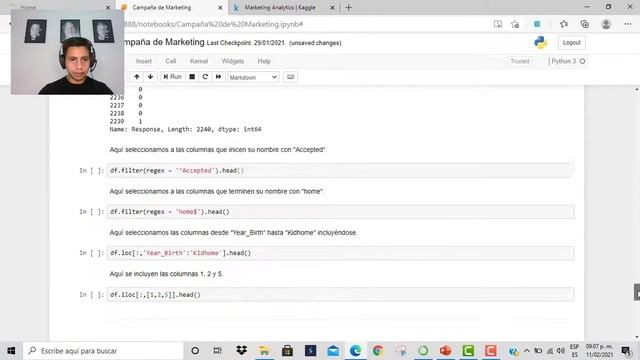Open the command palette keyboard icon

(x=291, y=77)
